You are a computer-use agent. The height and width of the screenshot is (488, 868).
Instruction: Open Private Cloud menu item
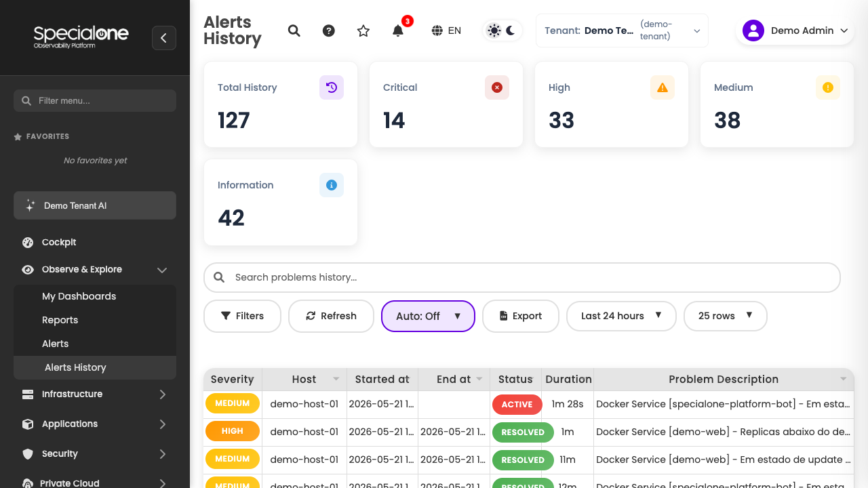70,483
